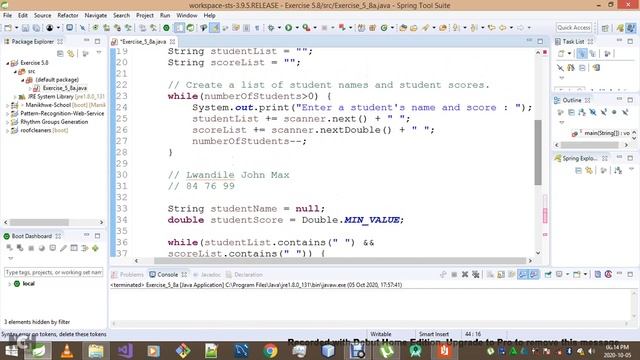The image size is (640, 360).
Task: Open the Window menu
Action: pos(187,15)
